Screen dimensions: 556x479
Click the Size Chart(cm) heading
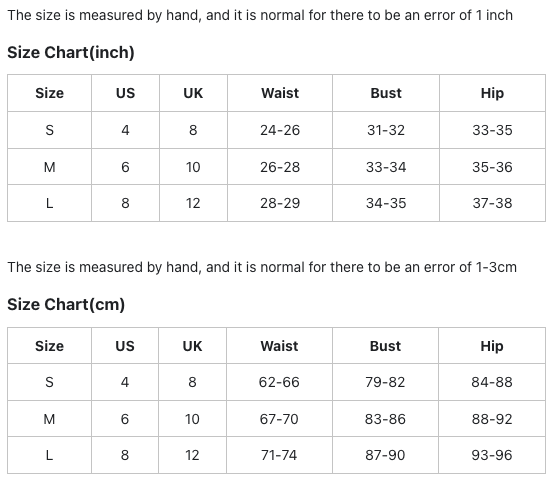point(66,304)
